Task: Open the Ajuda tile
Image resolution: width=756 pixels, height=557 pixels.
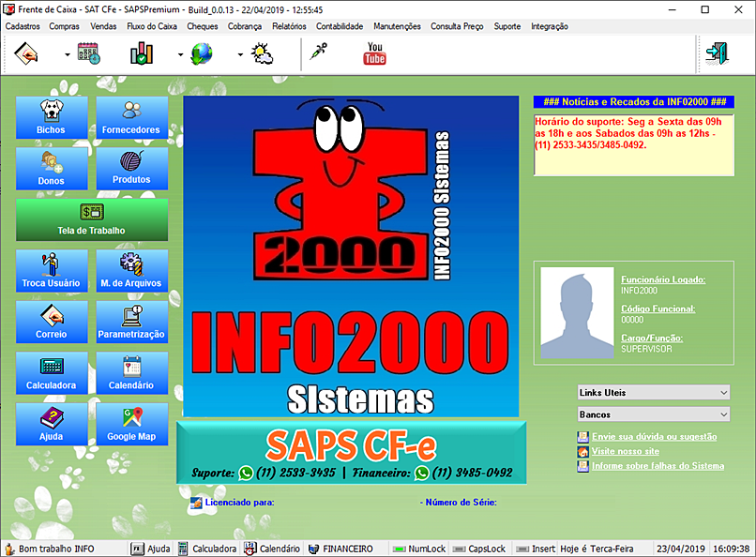Action: pyautogui.click(x=52, y=424)
